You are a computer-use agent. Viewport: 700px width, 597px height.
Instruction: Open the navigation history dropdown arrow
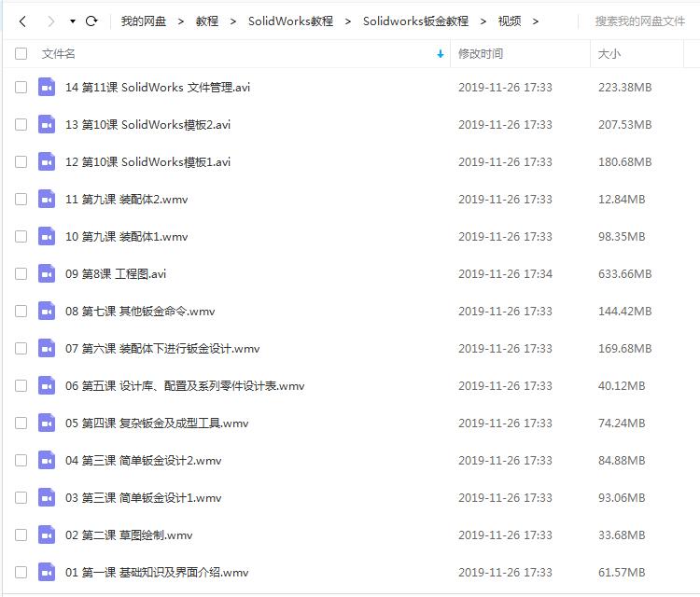tap(72, 21)
